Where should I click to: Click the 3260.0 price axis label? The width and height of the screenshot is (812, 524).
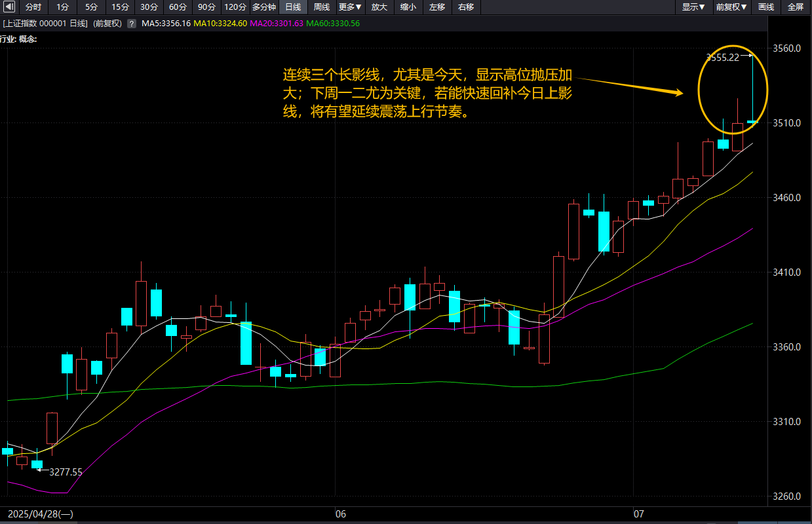[x=788, y=496]
